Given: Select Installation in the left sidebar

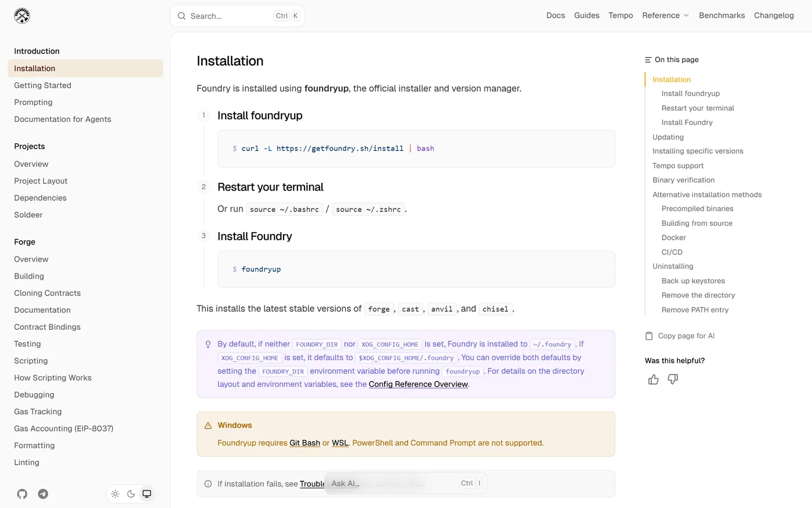Looking at the screenshot, I should coord(85,69).
